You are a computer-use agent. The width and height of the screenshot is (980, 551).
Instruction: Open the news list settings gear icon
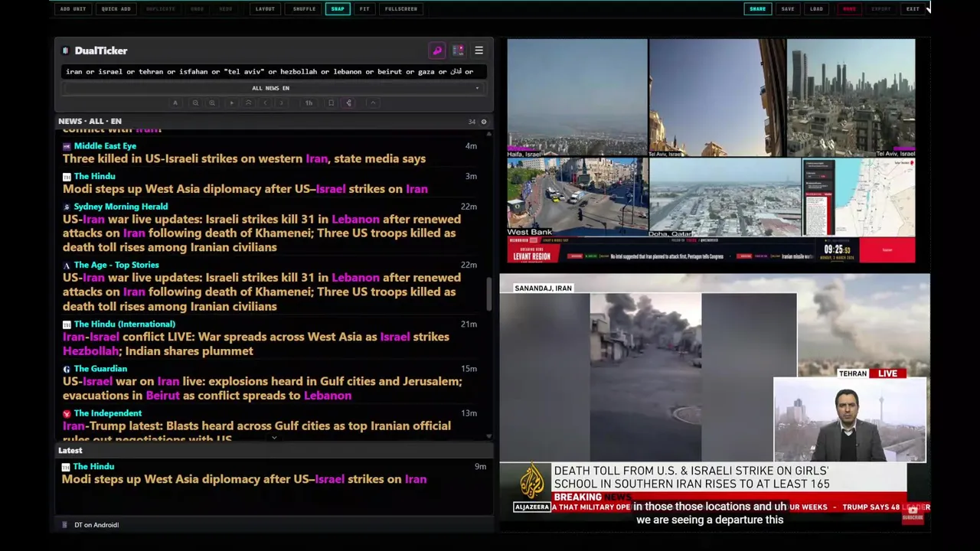coord(483,122)
